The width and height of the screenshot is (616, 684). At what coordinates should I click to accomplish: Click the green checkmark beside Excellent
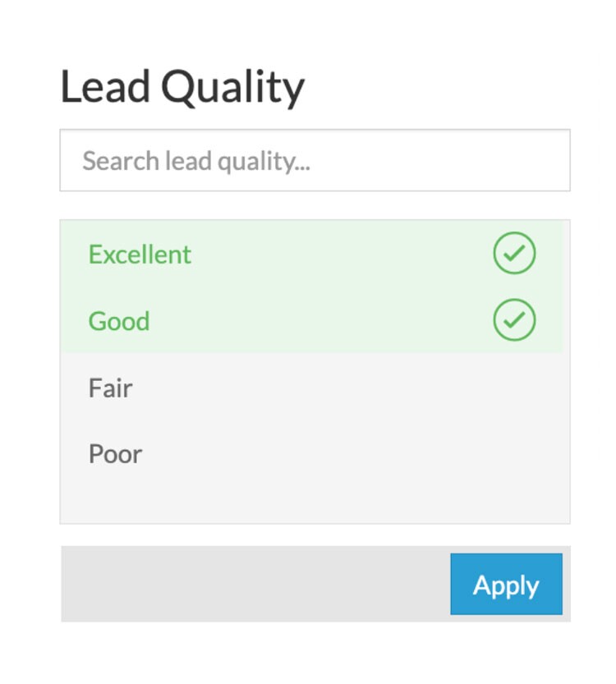pyautogui.click(x=516, y=254)
